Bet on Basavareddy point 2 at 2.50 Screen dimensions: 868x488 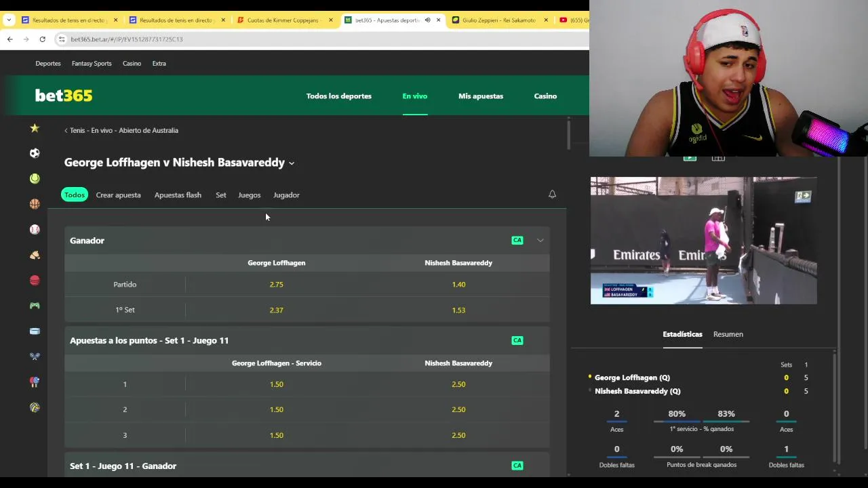point(458,409)
